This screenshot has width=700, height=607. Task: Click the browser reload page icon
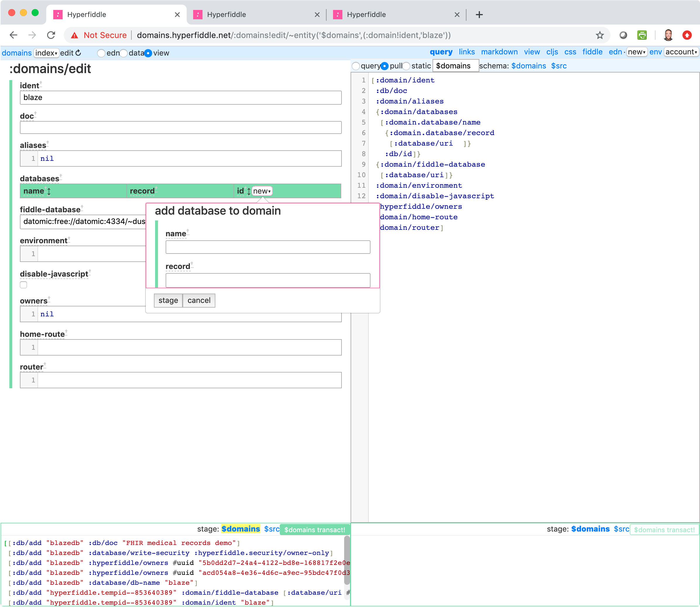pyautogui.click(x=51, y=35)
